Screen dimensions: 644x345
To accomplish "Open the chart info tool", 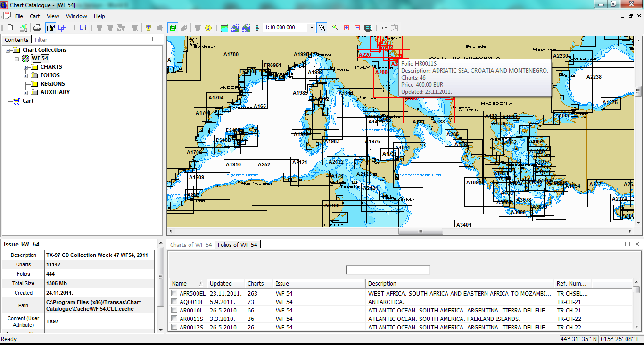I will [208, 27].
